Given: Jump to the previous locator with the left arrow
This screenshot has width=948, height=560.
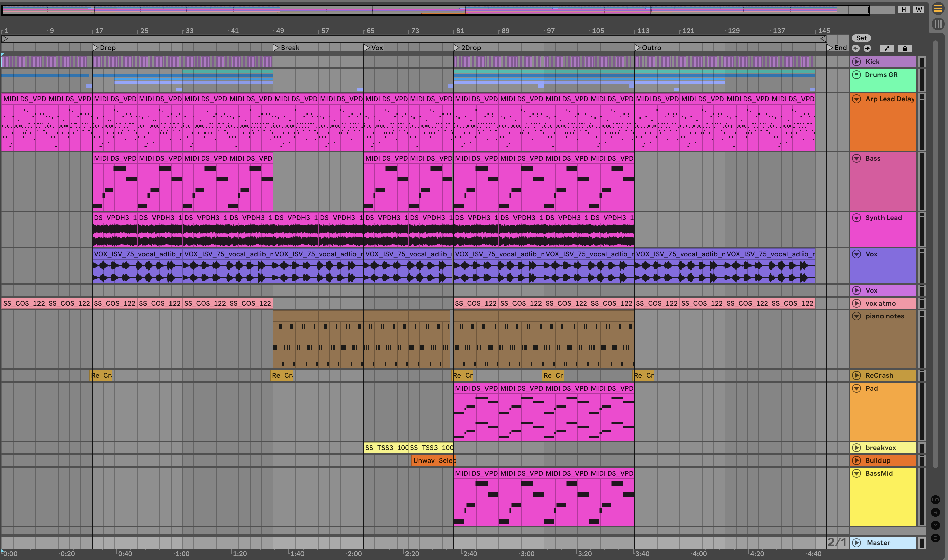Looking at the screenshot, I should coord(856,48).
